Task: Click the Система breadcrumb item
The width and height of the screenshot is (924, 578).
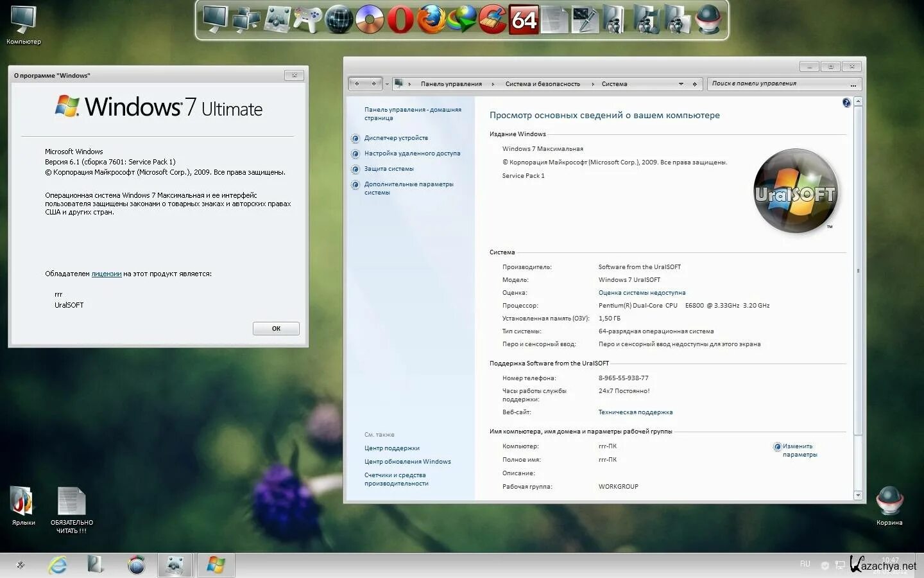Action: [x=614, y=84]
